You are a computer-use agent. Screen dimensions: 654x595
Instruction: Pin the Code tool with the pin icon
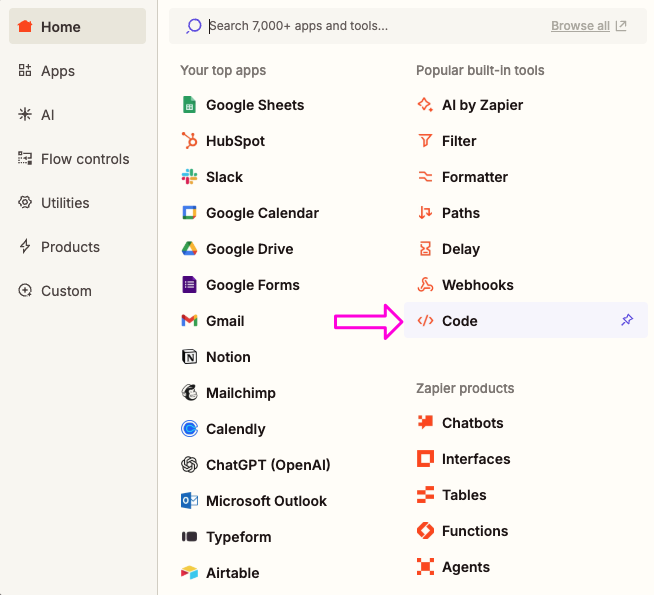627,320
